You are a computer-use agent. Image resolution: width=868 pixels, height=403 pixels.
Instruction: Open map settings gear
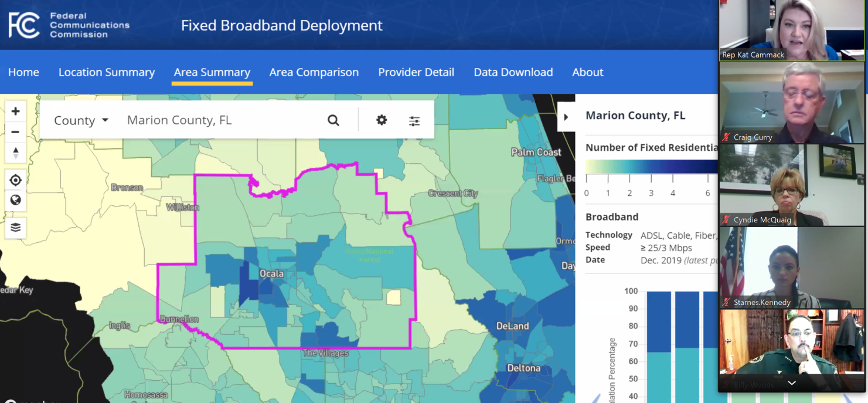click(382, 120)
